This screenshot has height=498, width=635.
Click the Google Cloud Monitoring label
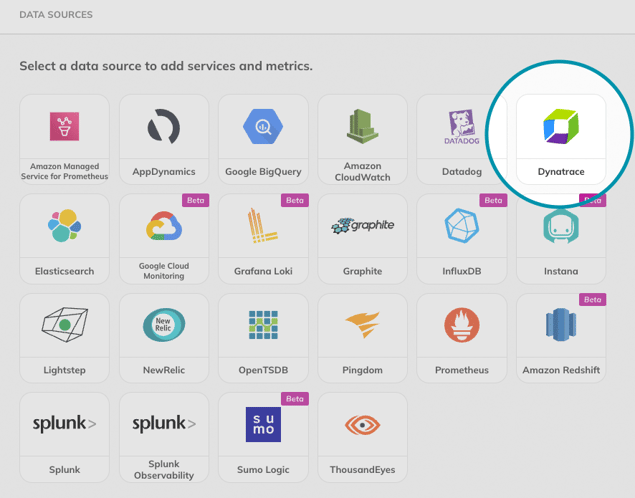point(164,271)
